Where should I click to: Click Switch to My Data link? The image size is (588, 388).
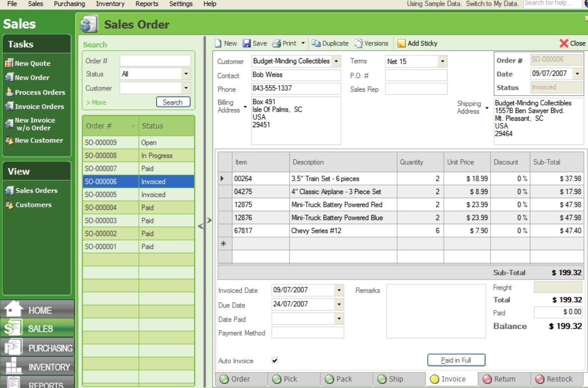coord(492,4)
